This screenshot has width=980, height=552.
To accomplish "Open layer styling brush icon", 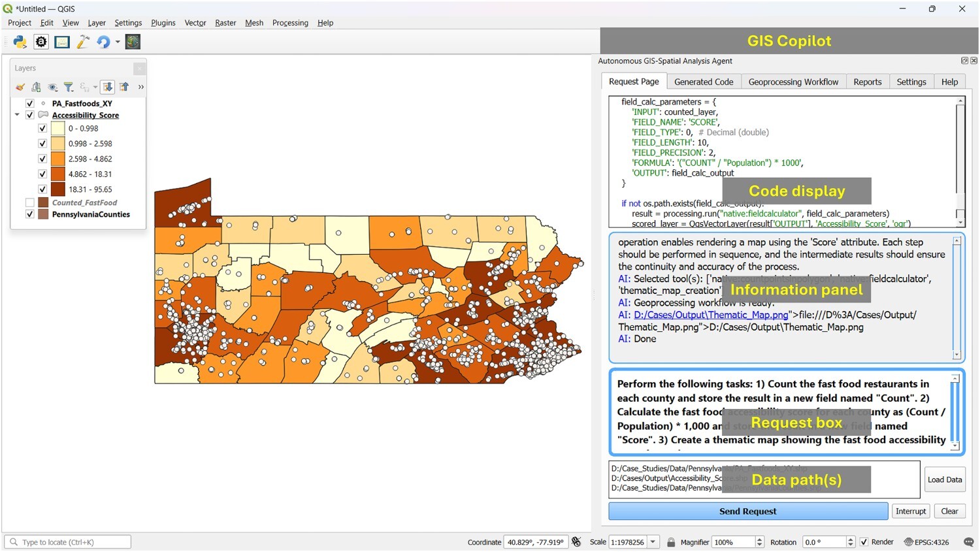I will 20,87.
